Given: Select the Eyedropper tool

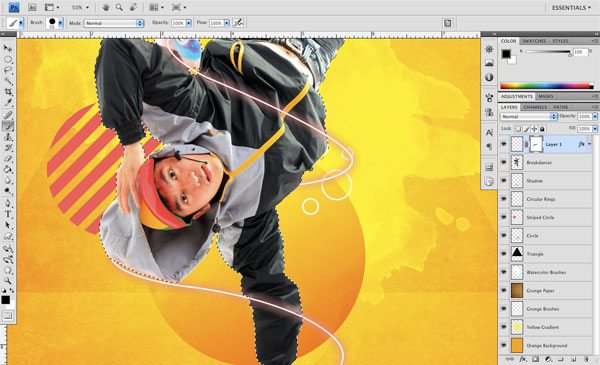Looking at the screenshot, I should [x=8, y=103].
